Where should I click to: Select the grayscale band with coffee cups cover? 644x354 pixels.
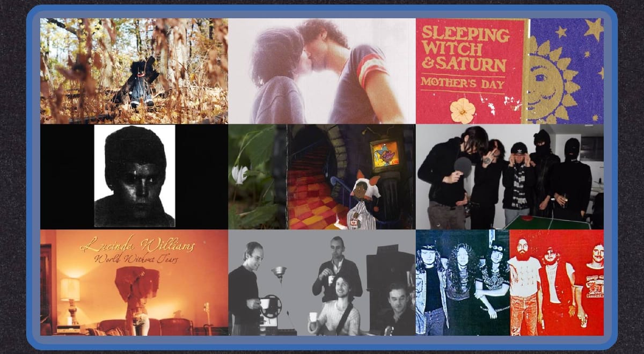click(321, 282)
